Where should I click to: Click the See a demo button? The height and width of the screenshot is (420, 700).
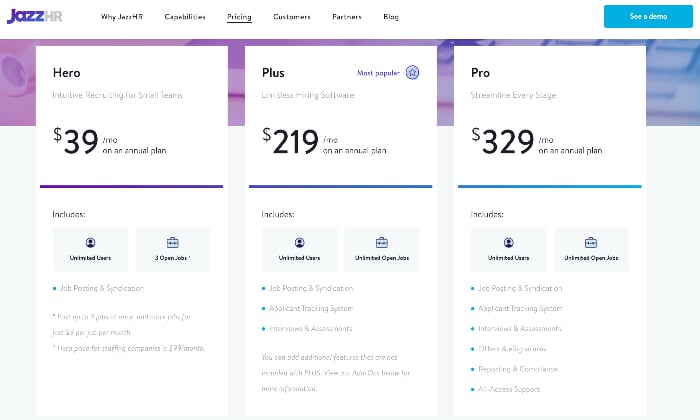coord(648,17)
